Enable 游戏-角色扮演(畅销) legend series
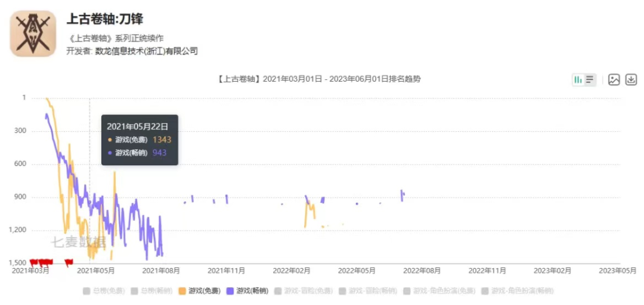Image resolution: width=644 pixels, height=305 pixels. [x=517, y=291]
